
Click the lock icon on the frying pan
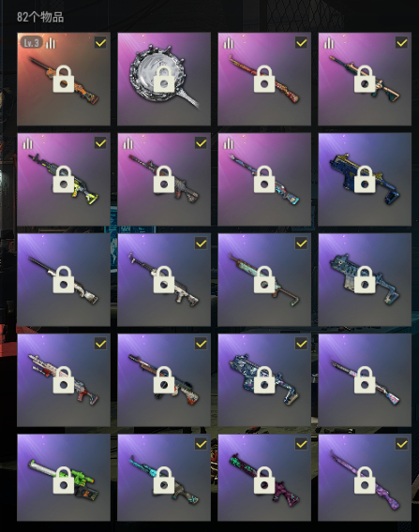[164, 80]
